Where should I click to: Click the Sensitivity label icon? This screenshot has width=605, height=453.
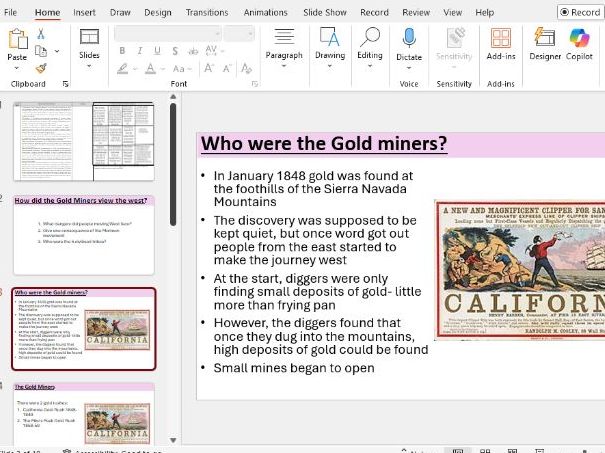[454, 38]
